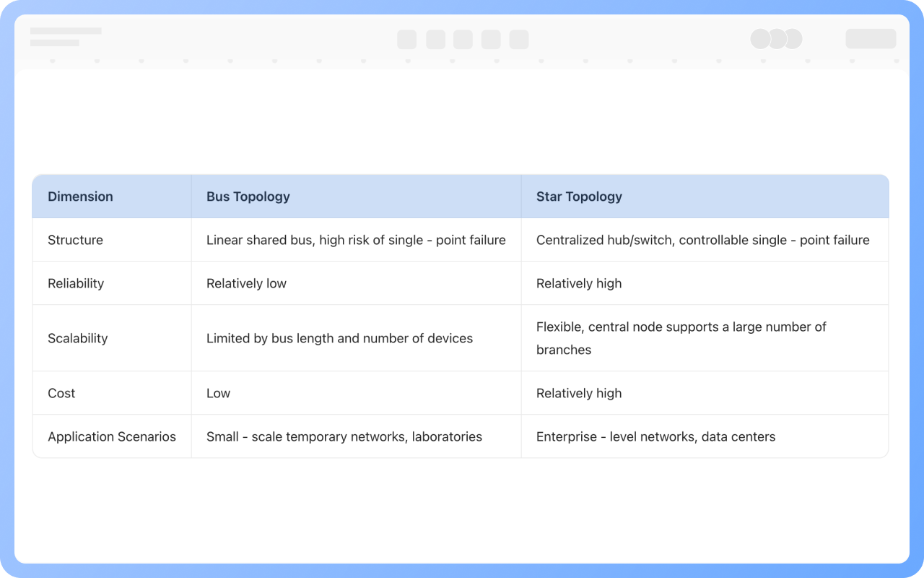The width and height of the screenshot is (924, 578).
Task: Click the Bus Topology 'Low' cost cell
Action: click(x=218, y=393)
